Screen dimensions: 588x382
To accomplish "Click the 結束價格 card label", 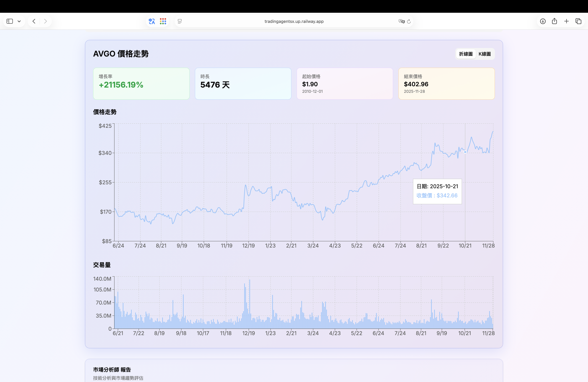I will tap(413, 76).
